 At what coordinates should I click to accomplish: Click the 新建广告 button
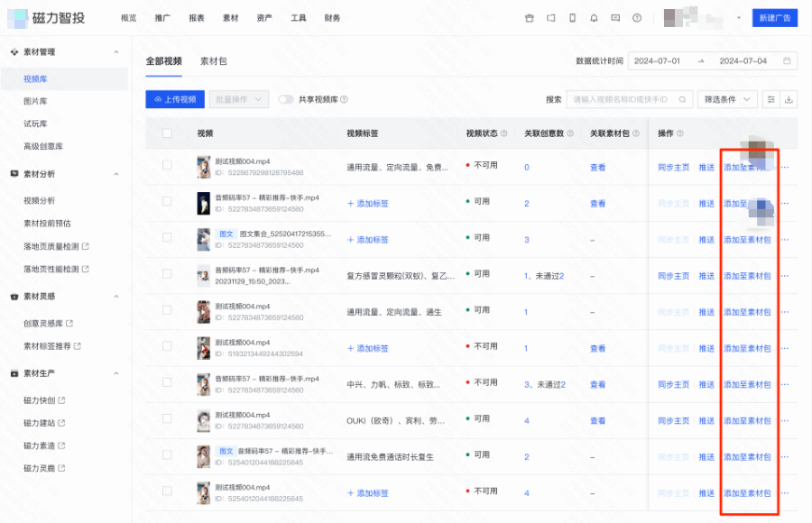[x=774, y=18]
